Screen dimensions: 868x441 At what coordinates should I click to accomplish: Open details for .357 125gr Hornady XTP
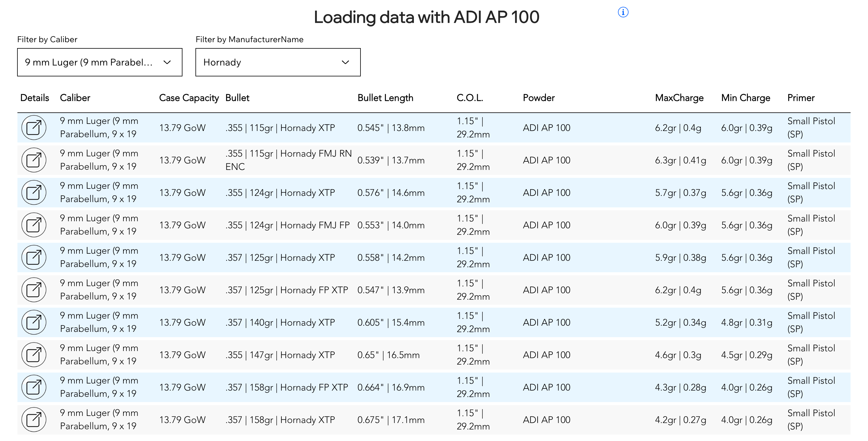click(34, 257)
